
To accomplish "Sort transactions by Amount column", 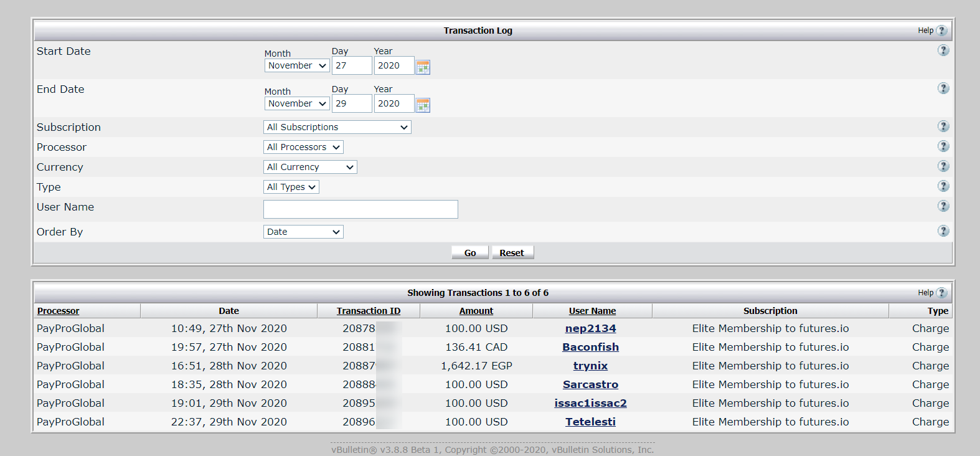I will [476, 311].
